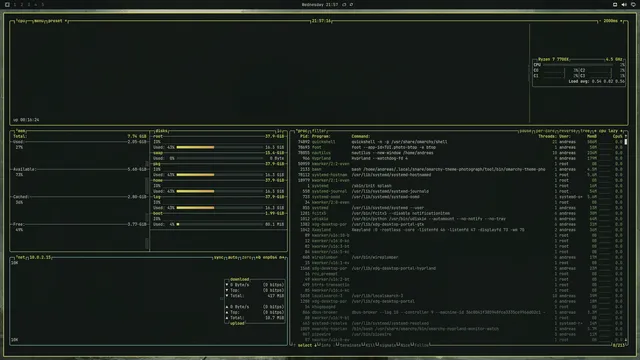The image size is (640, 360).
Task: Open the btop menu button
Action: click(x=39, y=21)
